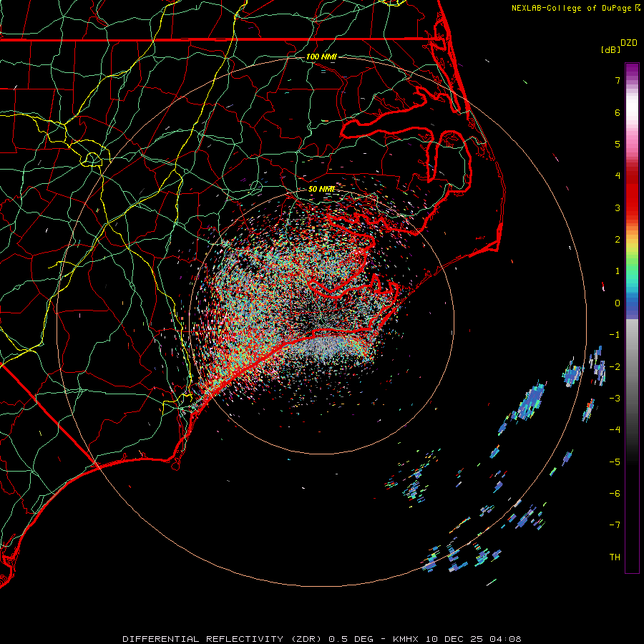Screen dimensions: 644x644
Task: Click the 1 value on color scale
Action: coord(618,271)
